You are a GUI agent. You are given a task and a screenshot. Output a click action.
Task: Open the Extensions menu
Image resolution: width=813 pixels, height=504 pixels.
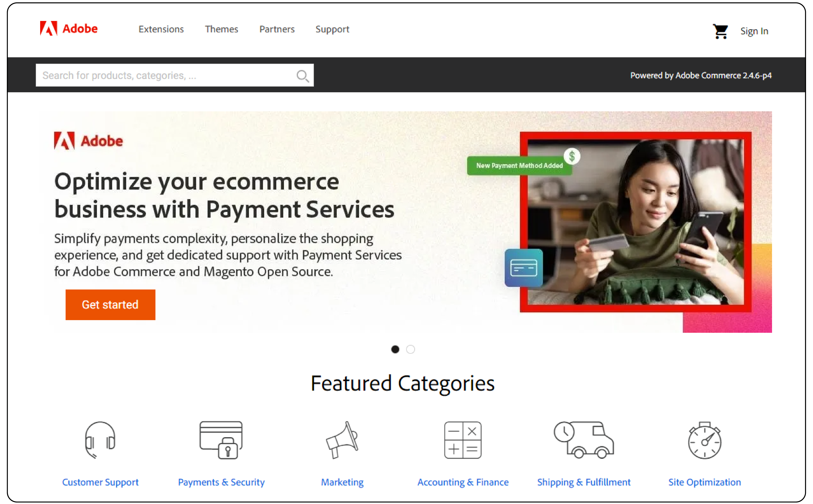point(161,29)
